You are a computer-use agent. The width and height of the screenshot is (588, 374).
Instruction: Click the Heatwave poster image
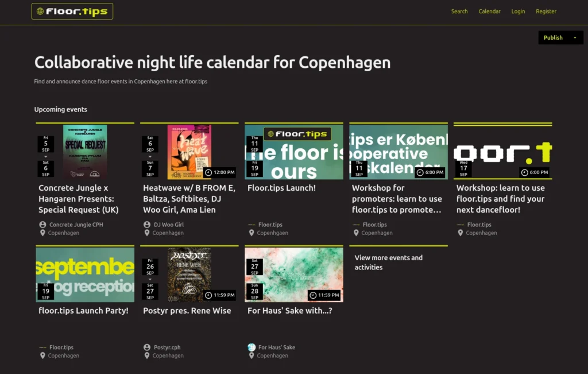pos(189,152)
